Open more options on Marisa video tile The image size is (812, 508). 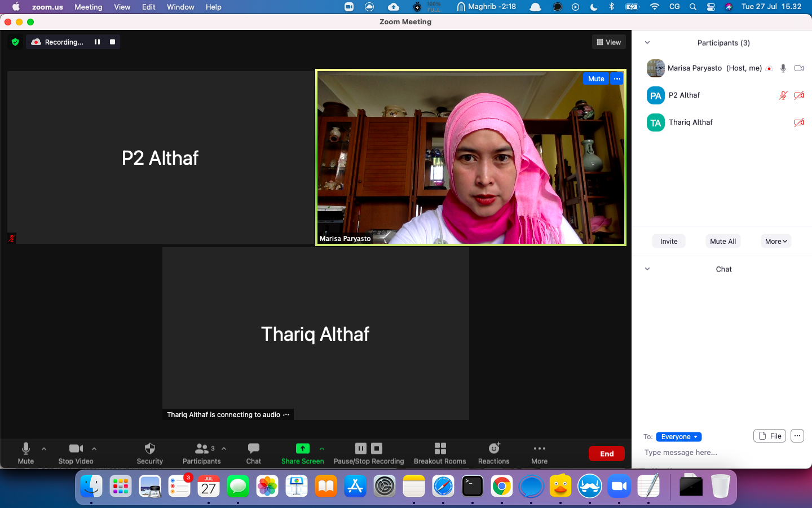[x=617, y=79]
